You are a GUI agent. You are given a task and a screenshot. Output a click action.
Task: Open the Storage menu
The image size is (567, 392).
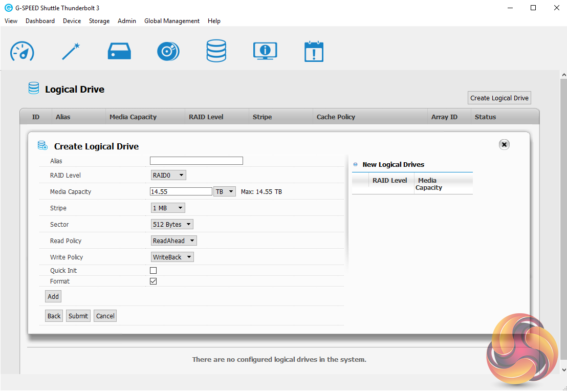coord(99,21)
